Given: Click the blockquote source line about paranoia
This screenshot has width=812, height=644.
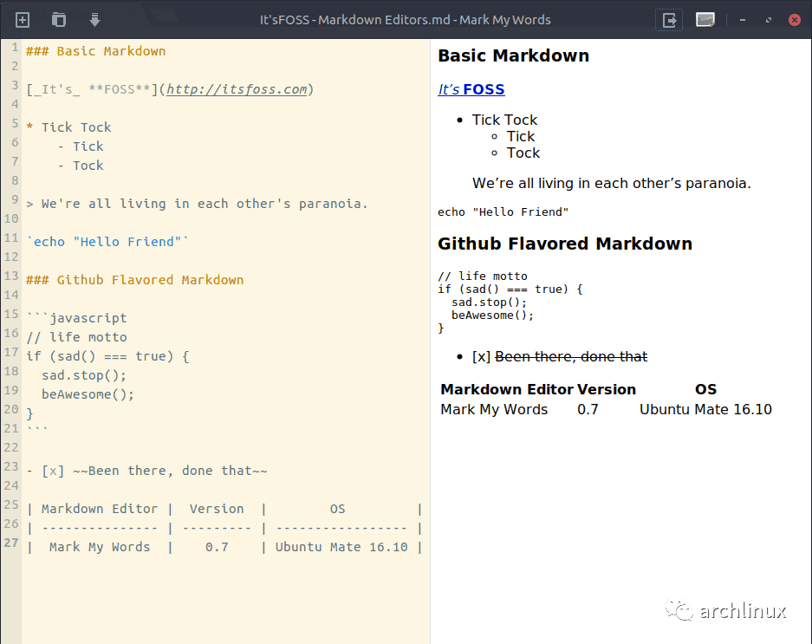Looking at the screenshot, I should 197,204.
